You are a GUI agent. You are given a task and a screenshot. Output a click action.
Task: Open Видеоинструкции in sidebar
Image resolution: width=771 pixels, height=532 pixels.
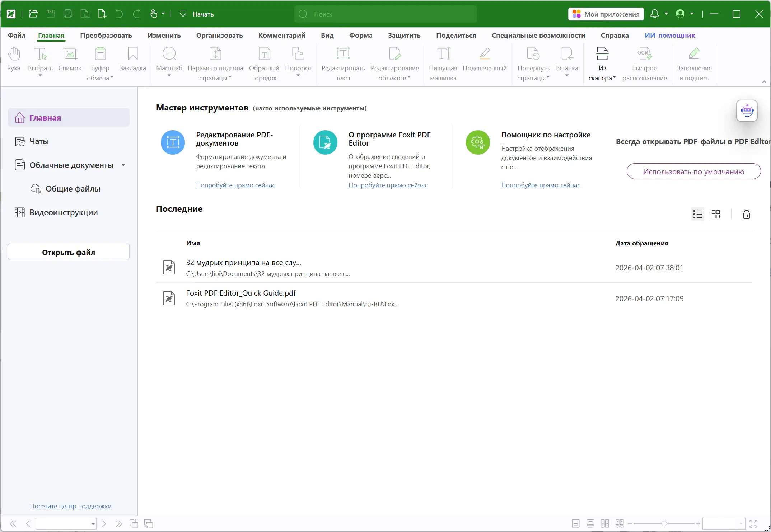pyautogui.click(x=63, y=212)
